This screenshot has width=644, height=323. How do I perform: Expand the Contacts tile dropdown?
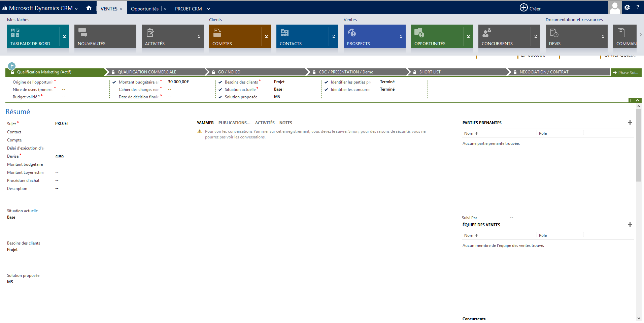click(x=334, y=36)
